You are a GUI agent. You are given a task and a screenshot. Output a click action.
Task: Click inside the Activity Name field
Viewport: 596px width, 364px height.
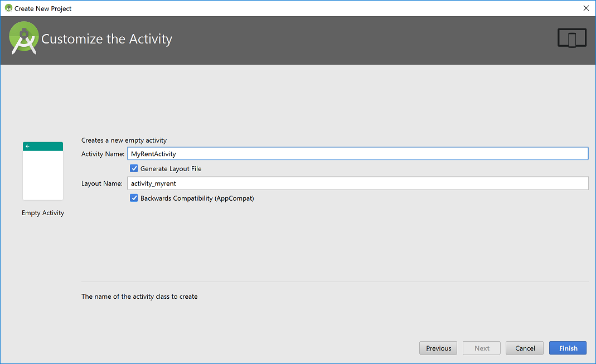pyautogui.click(x=279, y=153)
